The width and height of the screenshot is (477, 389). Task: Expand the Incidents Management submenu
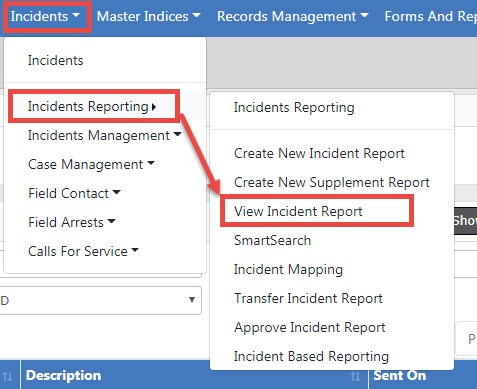105,135
